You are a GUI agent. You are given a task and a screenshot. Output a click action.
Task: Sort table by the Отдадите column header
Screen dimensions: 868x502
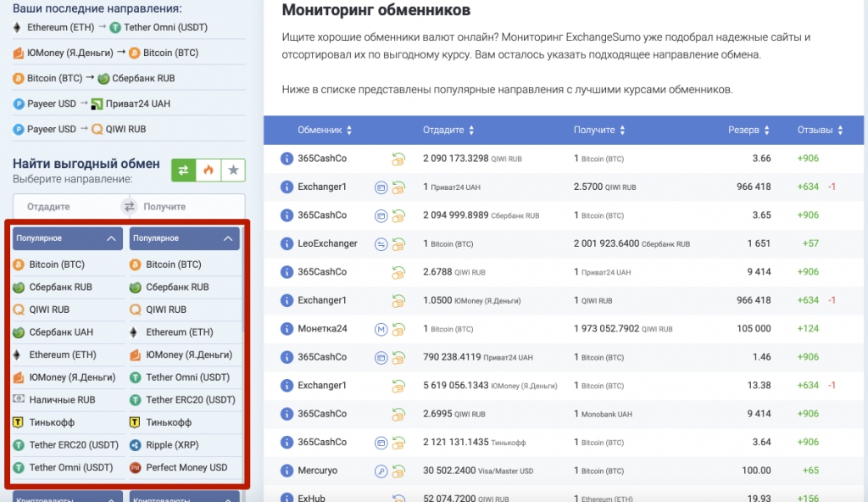(448, 131)
